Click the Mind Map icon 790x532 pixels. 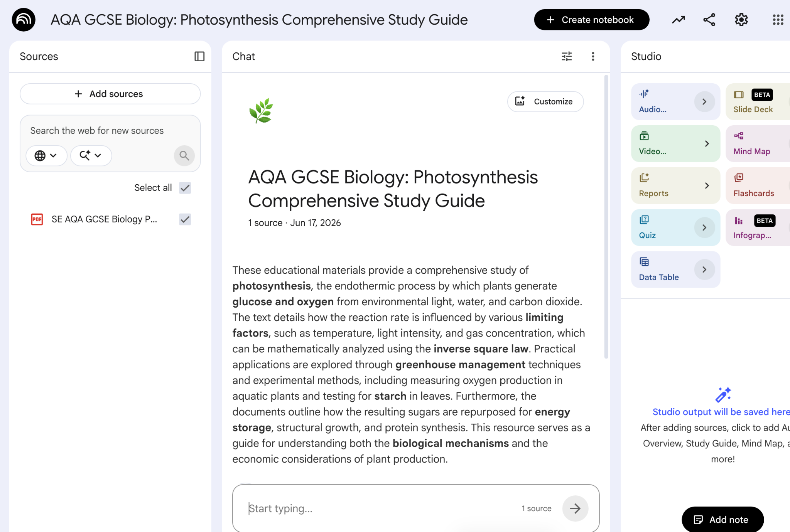(739, 136)
